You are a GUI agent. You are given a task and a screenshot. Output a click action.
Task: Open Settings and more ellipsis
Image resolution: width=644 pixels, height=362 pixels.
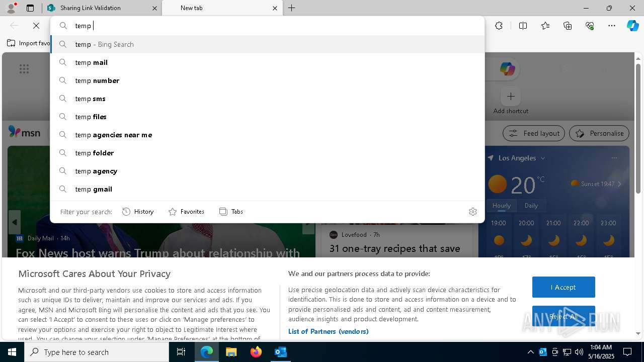pos(612,26)
